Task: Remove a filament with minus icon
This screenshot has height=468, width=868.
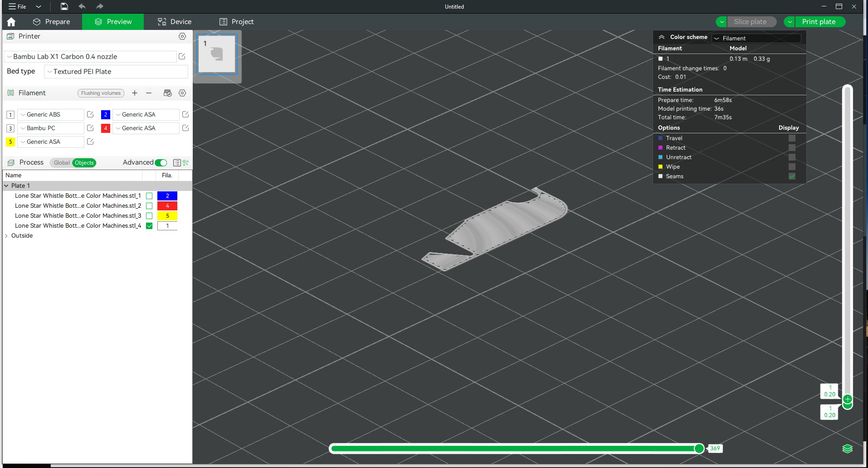Action: coord(149,93)
